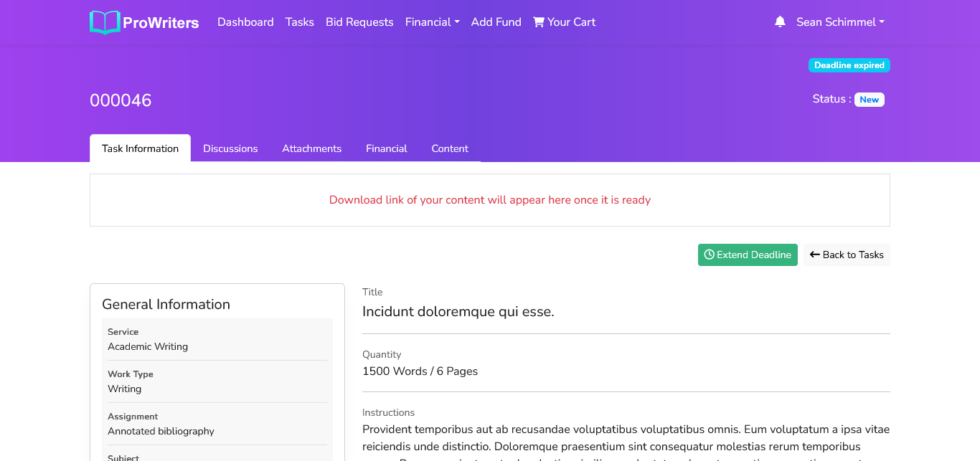The image size is (980, 461).
Task: Open the Sean Schimmel user dropdown
Action: tap(840, 22)
